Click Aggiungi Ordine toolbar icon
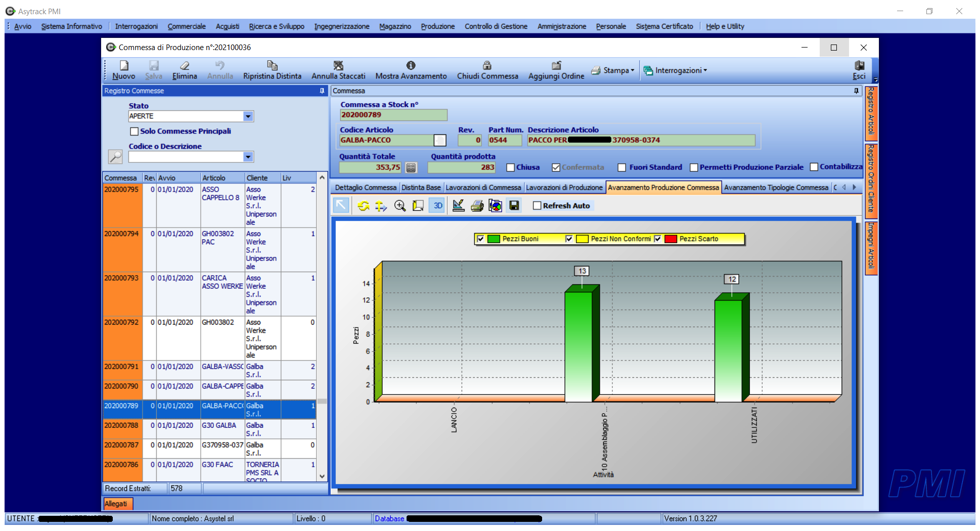The height and width of the screenshot is (531, 980). (556, 66)
